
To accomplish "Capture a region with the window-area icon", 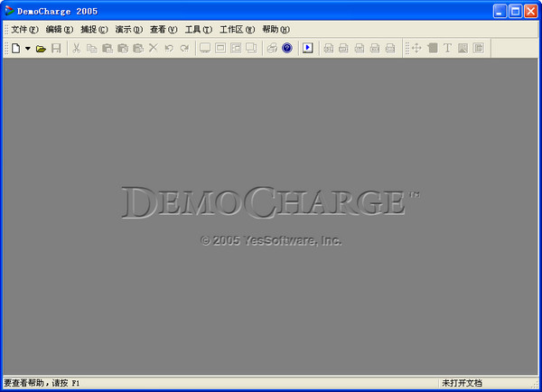I will point(236,48).
